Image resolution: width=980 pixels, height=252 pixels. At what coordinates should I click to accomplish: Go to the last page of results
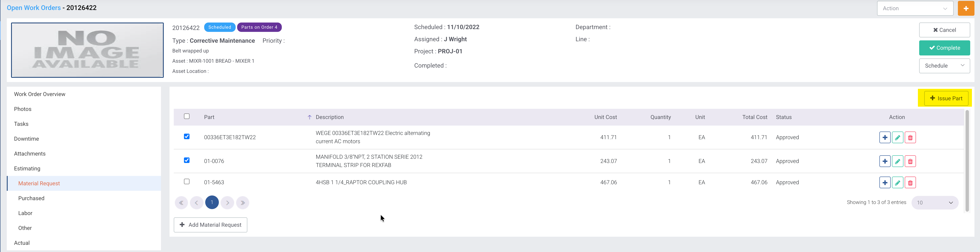click(242, 202)
